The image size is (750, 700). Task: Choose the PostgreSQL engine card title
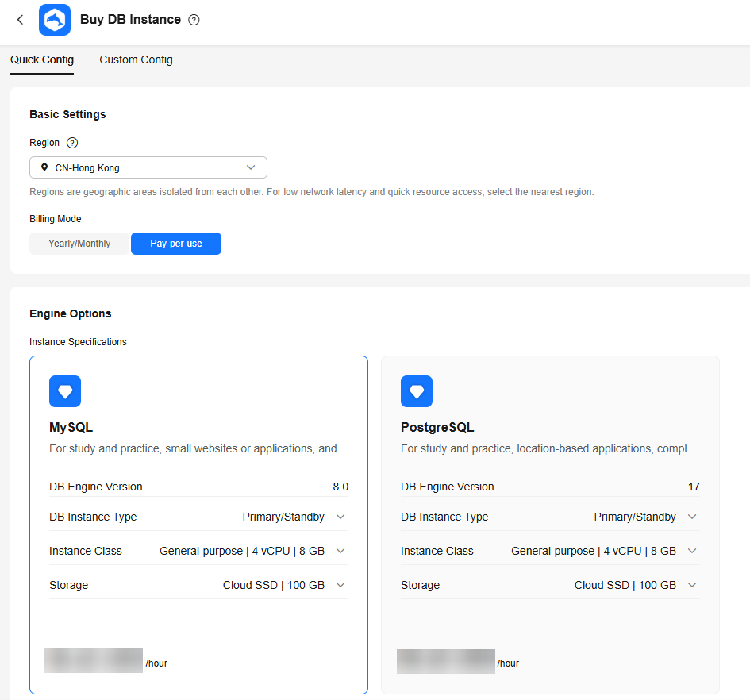click(437, 428)
